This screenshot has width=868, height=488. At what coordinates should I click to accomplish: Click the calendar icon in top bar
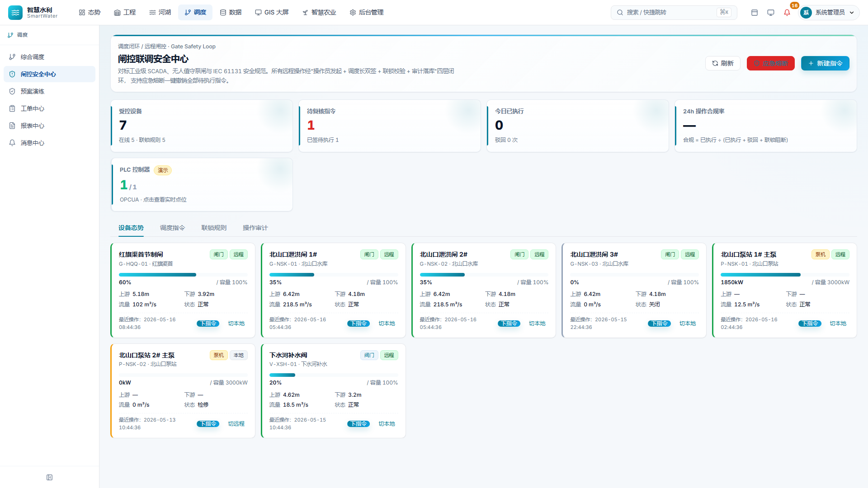[x=755, y=13]
